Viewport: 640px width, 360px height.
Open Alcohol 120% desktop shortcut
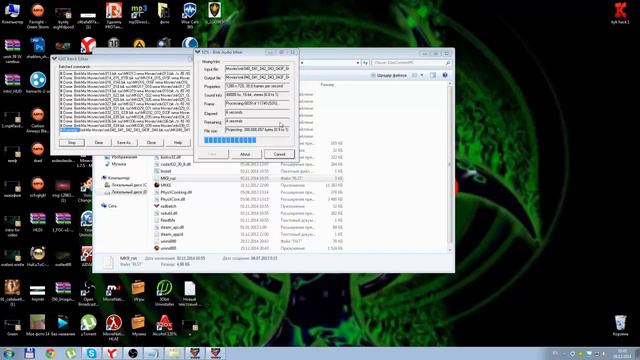click(x=164, y=325)
